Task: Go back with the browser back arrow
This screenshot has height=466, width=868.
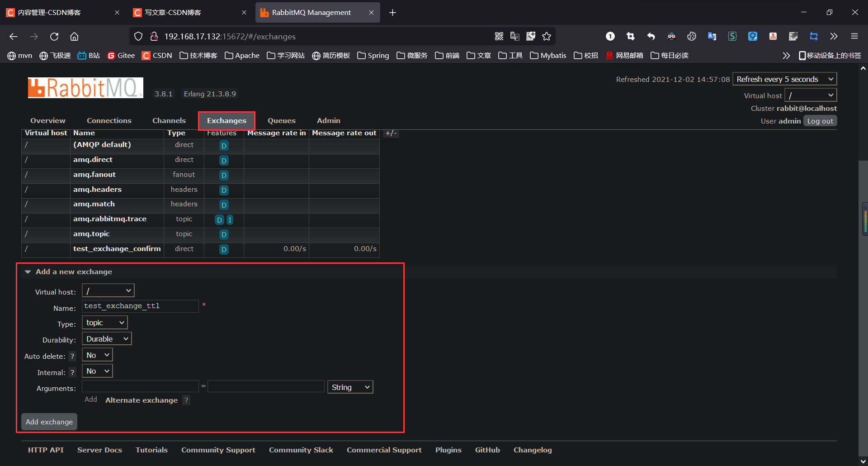Action: (x=14, y=37)
